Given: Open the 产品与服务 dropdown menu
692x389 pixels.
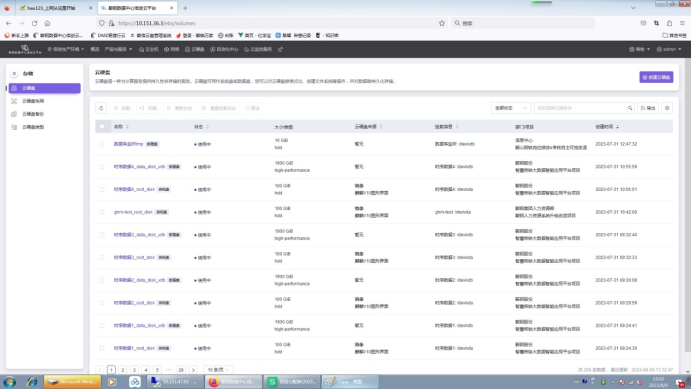Looking at the screenshot, I should (x=118, y=49).
